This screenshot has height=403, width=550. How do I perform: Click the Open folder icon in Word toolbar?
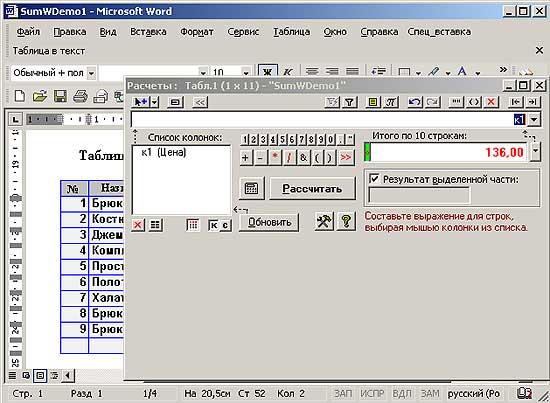[40, 96]
